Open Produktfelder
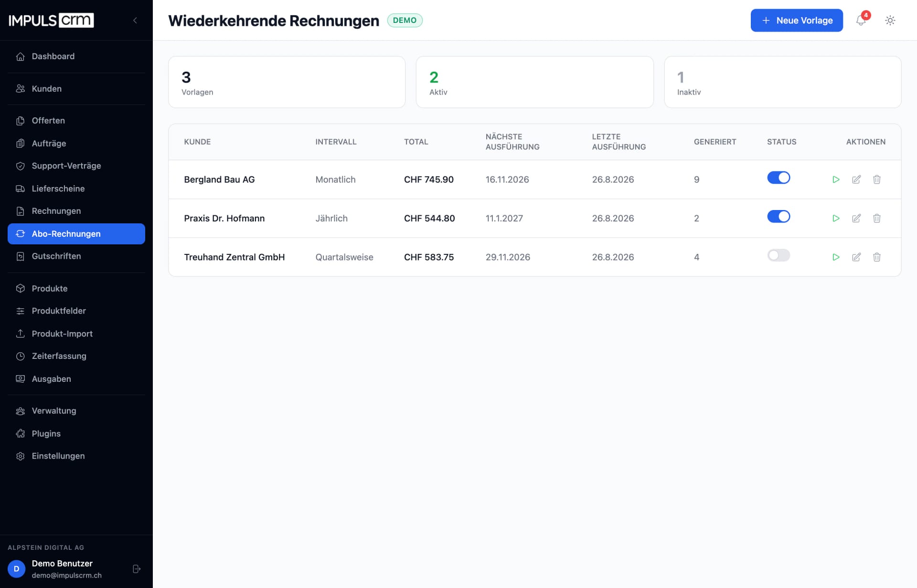Image resolution: width=917 pixels, height=588 pixels. pos(76,311)
